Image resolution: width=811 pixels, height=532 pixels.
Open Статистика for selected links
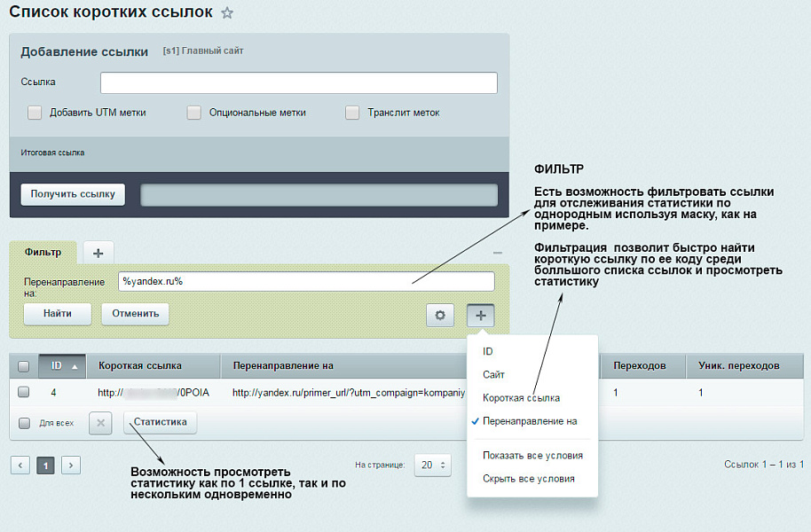(x=160, y=423)
